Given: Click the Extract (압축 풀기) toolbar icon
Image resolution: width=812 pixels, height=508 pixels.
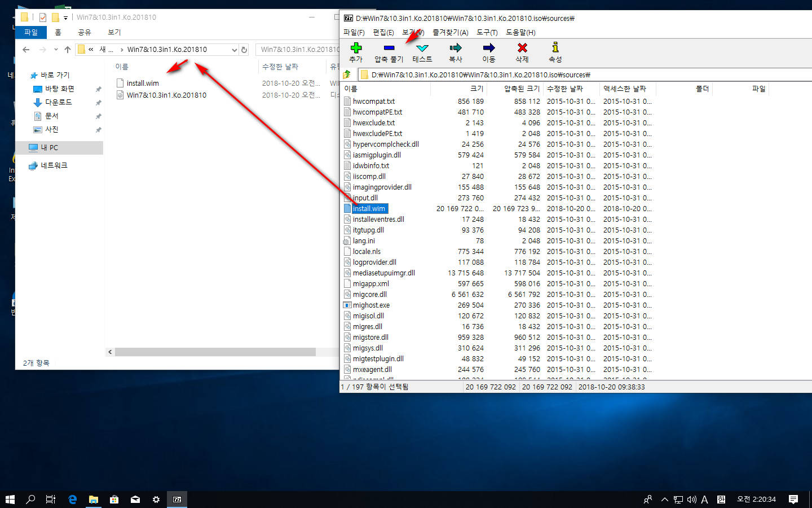Looking at the screenshot, I should click(x=389, y=48).
